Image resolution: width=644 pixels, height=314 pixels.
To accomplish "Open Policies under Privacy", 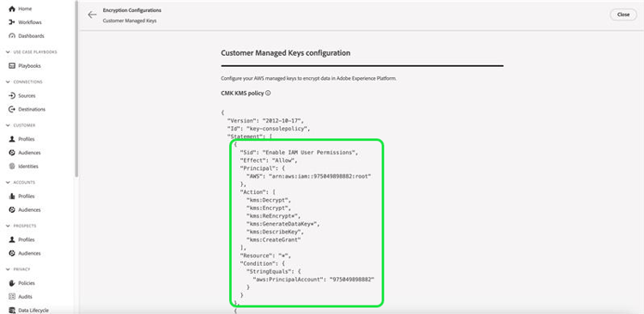I will [x=27, y=283].
